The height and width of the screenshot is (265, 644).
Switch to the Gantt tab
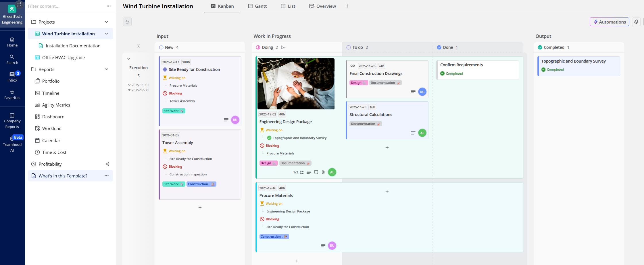click(257, 6)
